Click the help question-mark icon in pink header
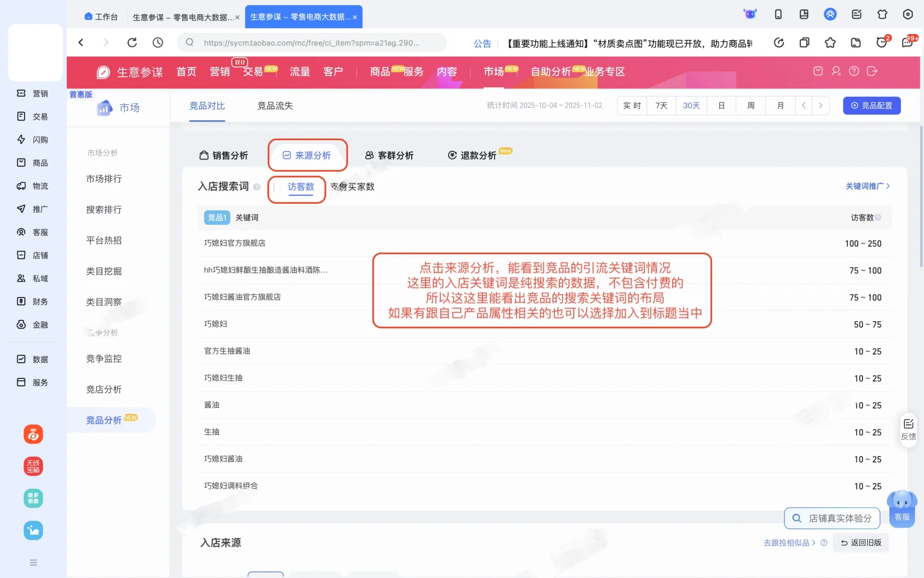Screen dimensions: 924x578 click(854, 71)
